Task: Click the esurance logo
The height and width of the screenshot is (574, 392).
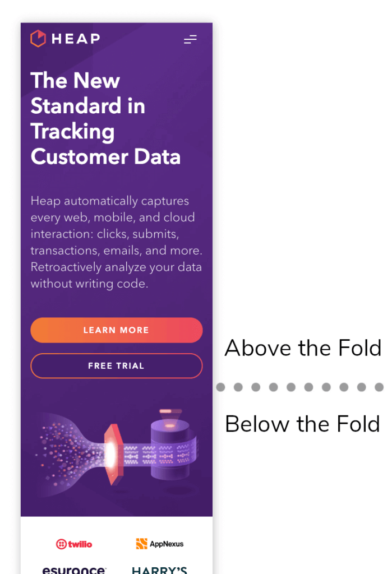Action: pyautogui.click(x=74, y=570)
